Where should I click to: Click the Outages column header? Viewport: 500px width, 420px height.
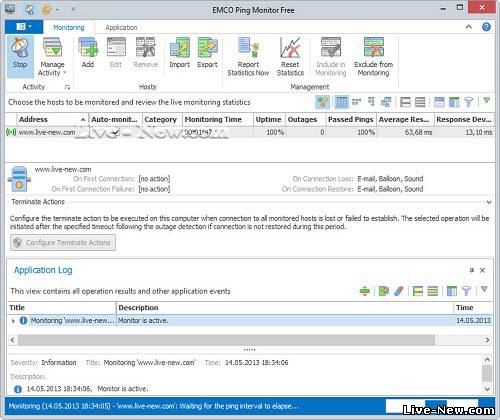click(305, 119)
